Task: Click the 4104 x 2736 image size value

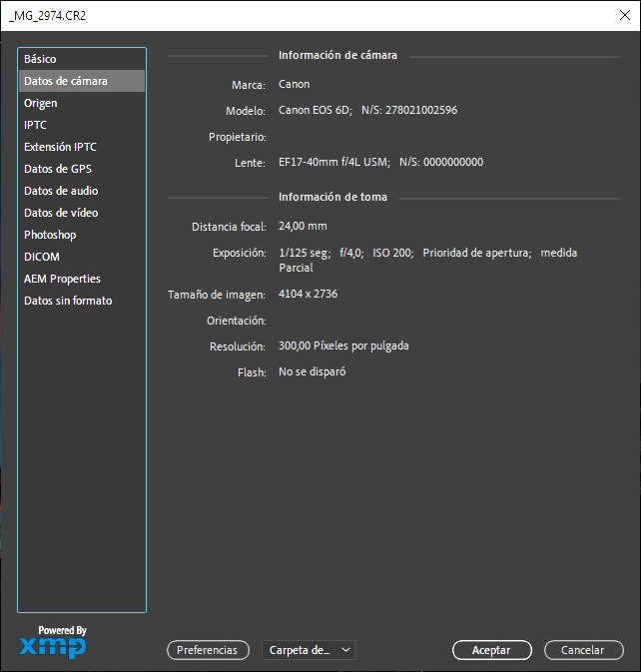Action: point(309,294)
